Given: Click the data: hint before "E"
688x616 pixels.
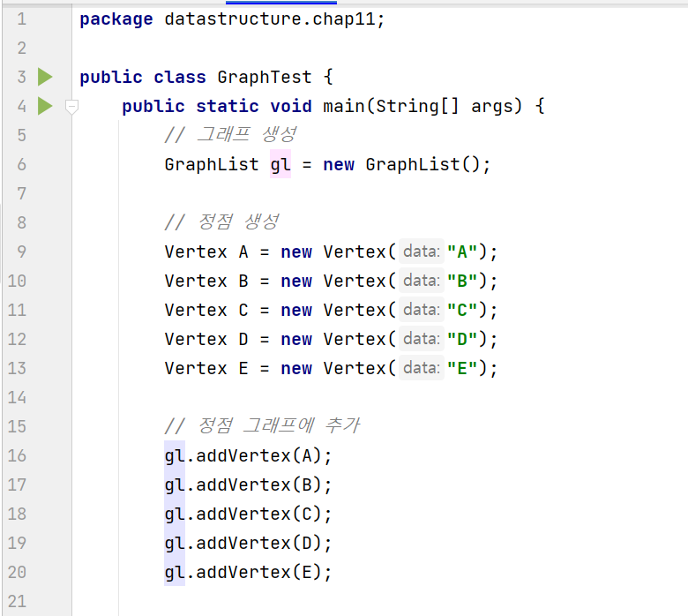Looking at the screenshot, I should (x=422, y=368).
